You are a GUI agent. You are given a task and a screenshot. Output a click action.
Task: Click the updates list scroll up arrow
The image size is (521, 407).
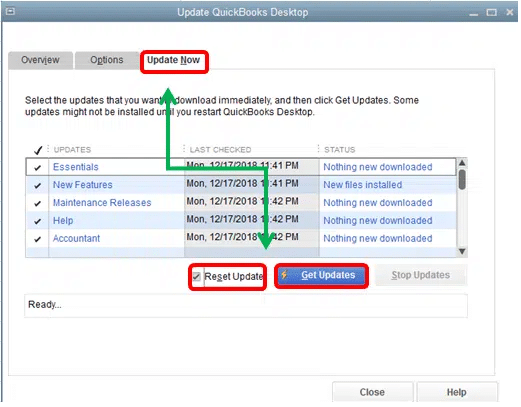tap(462, 163)
